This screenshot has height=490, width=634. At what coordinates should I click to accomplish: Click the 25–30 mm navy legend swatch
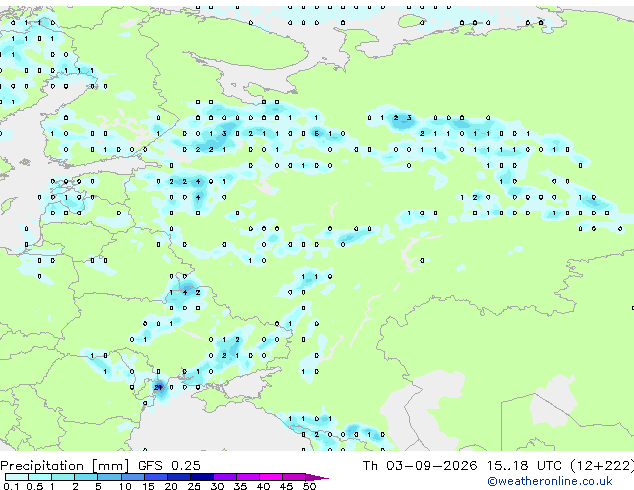(x=201, y=477)
